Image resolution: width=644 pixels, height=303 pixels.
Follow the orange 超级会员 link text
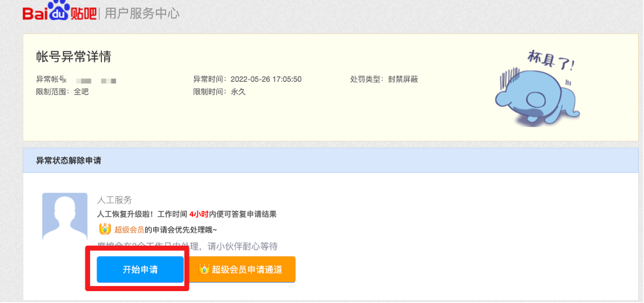pyautogui.click(x=129, y=229)
